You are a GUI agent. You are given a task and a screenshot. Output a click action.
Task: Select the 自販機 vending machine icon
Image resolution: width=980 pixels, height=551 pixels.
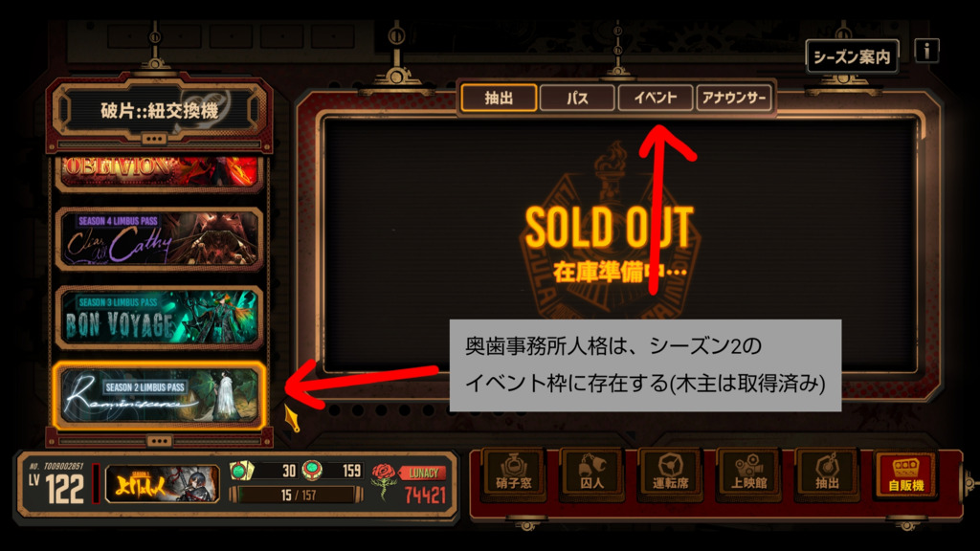pos(905,473)
